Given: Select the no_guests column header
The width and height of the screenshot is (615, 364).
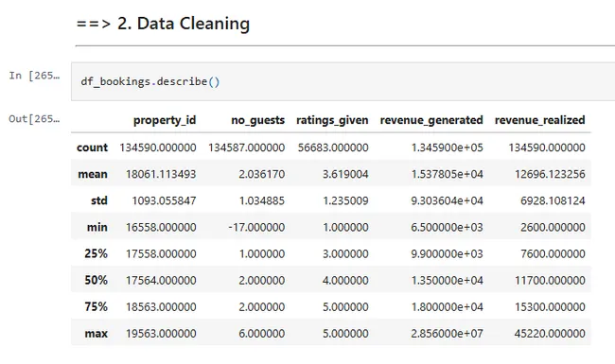Looking at the screenshot, I should pyautogui.click(x=257, y=120).
